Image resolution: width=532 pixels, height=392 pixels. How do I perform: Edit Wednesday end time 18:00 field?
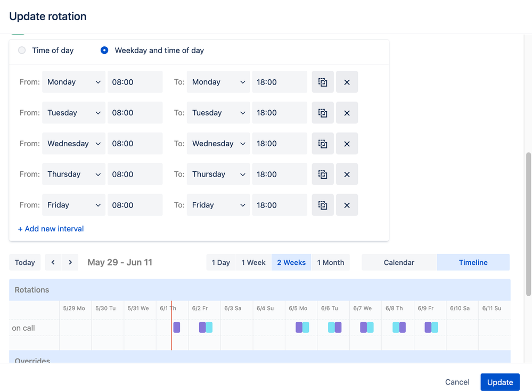pyautogui.click(x=280, y=144)
